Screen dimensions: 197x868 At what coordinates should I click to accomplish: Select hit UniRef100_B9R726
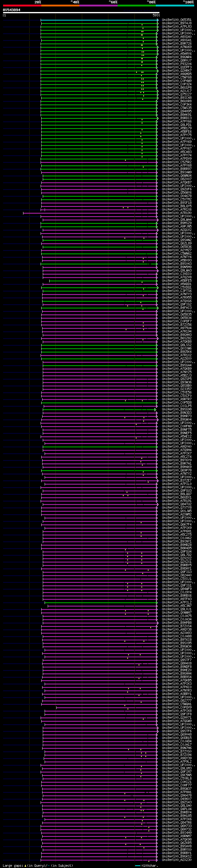pyautogui.click(x=176, y=43)
